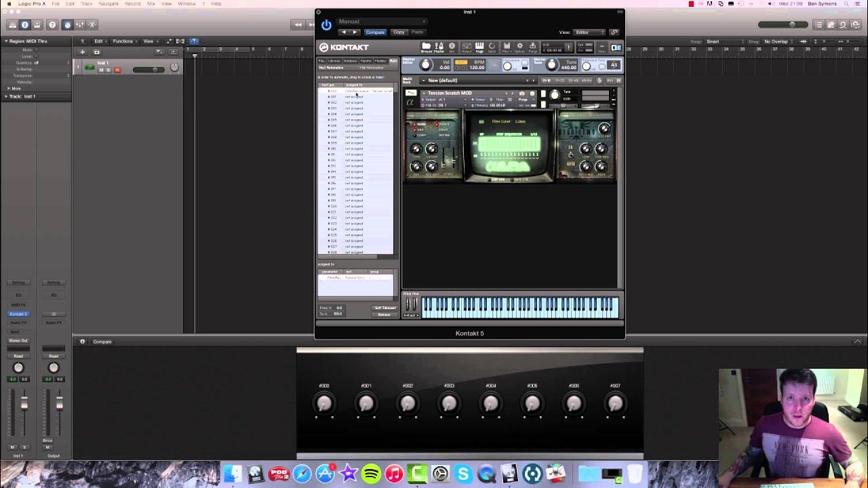Add a new track with plus button
This screenshot has height=488, width=868.
click(82, 52)
